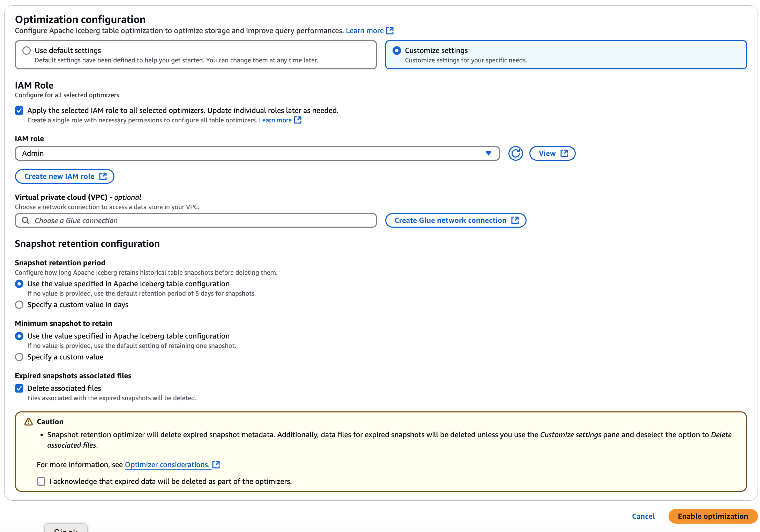The height and width of the screenshot is (532, 760).
Task: Click the Enable optimization button
Action: click(713, 516)
